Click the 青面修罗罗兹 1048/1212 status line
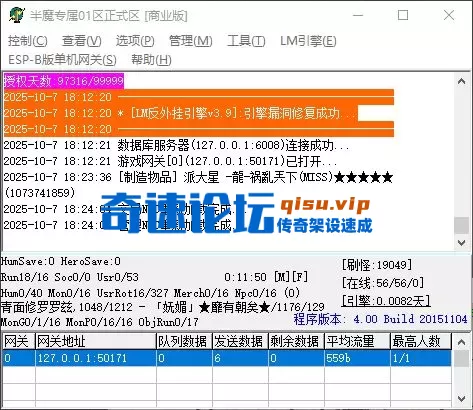Viewport: 473px width, 410px height. point(163,307)
